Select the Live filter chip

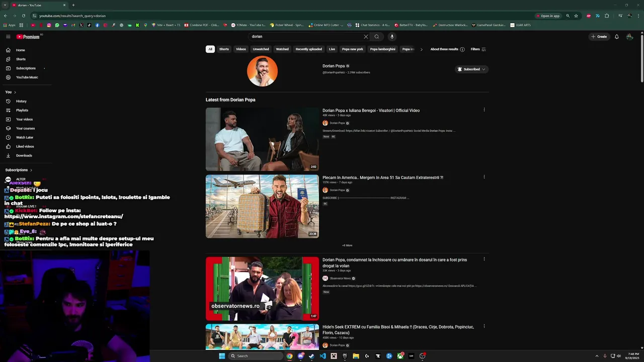coord(332,49)
